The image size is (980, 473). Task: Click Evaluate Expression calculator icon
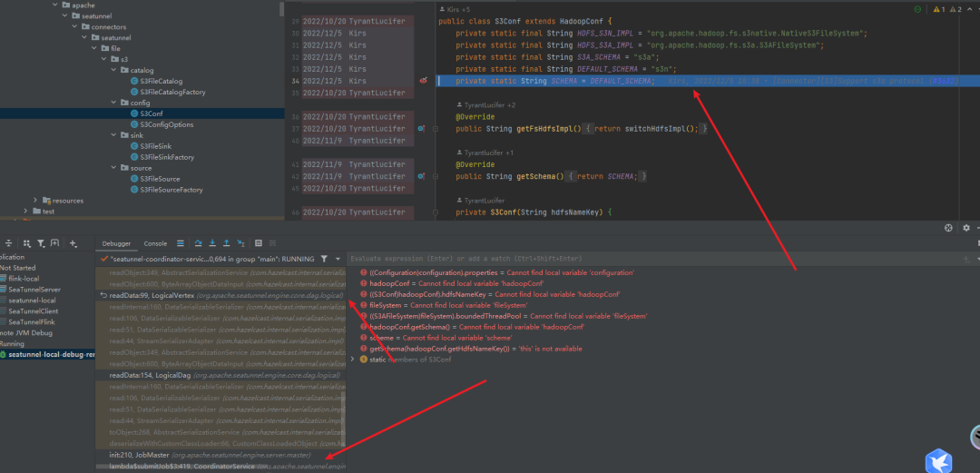point(259,242)
